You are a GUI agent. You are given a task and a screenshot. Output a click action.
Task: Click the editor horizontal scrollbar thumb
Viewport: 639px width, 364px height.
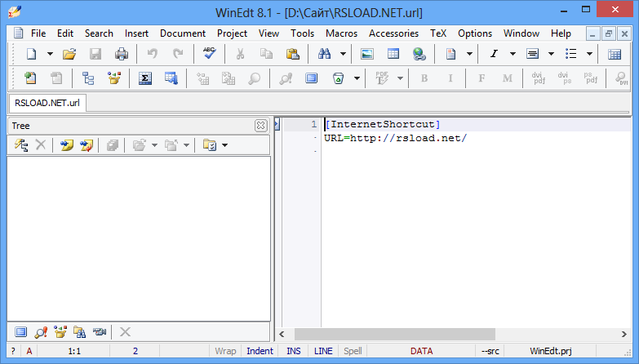tap(394, 335)
